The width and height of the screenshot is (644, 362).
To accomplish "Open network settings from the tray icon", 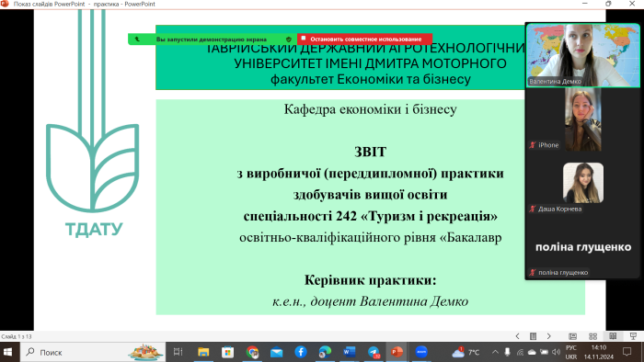I will [x=520, y=352].
